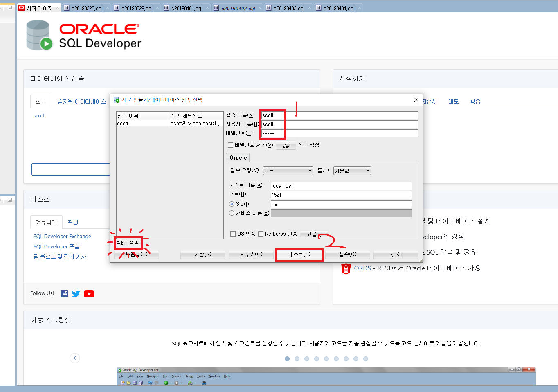Open the 감지된 데이터베이스 tab

click(x=82, y=101)
